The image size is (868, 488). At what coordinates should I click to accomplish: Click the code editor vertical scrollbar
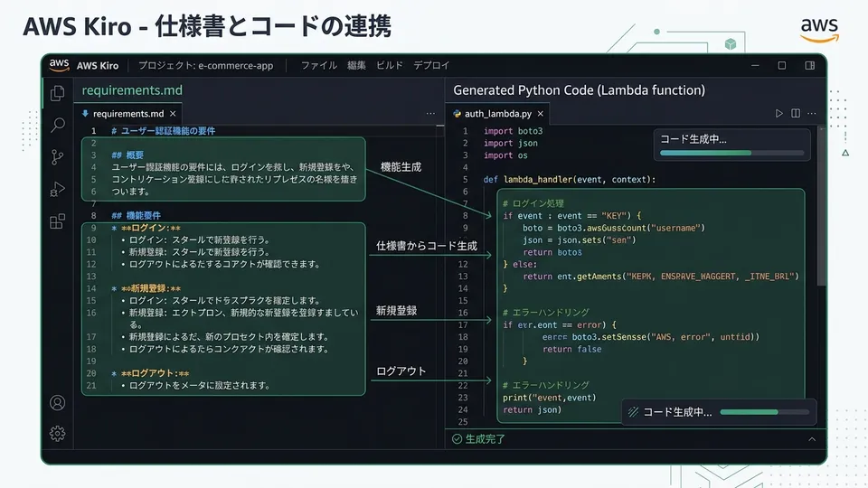pos(822,205)
